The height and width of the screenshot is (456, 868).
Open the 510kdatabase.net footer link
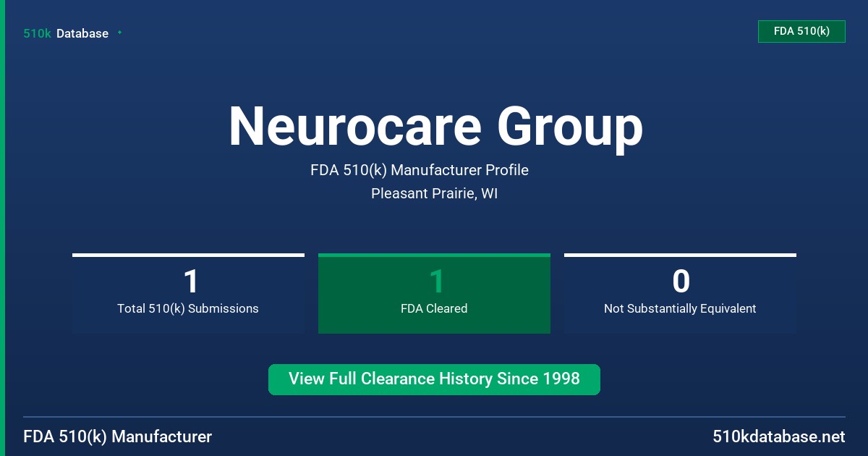click(x=778, y=436)
